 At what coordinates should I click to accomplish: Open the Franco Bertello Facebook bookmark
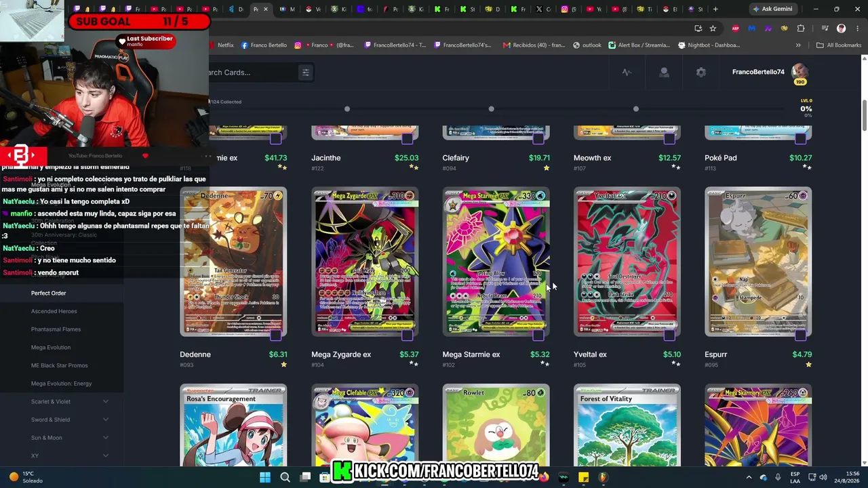pos(263,45)
